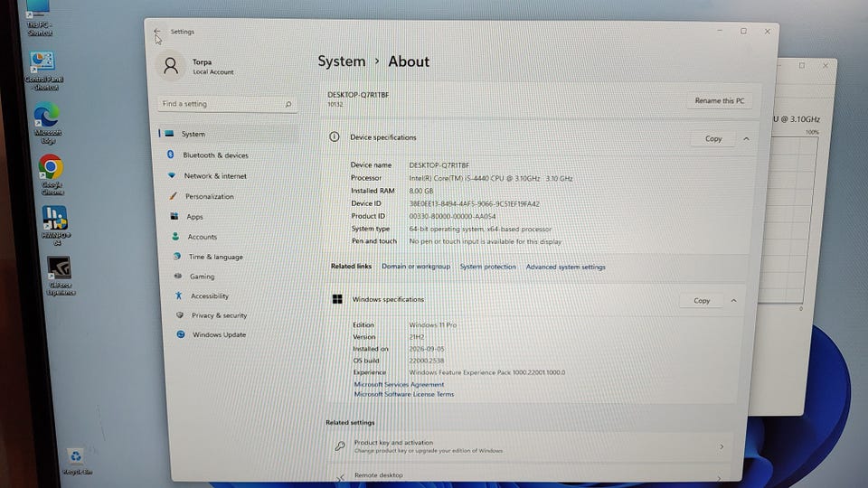Select the Processor value text
Image resolution: width=868 pixels, height=488 pixels.
coord(490,178)
